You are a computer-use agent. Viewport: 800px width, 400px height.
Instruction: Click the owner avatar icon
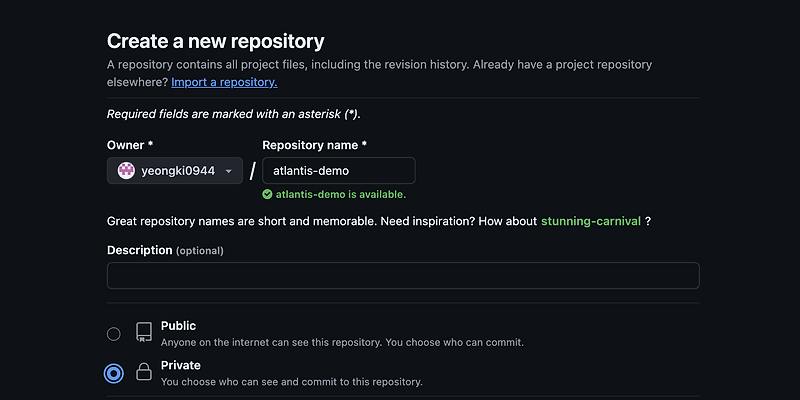point(126,171)
